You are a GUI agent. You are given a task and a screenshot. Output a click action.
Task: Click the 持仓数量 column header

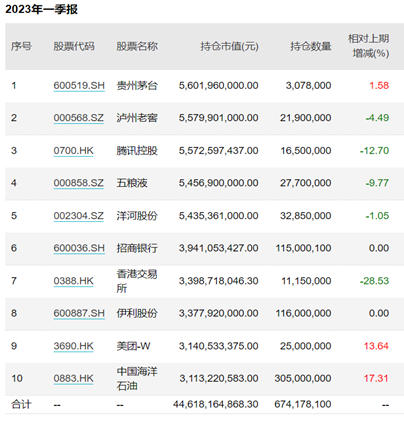click(x=311, y=46)
